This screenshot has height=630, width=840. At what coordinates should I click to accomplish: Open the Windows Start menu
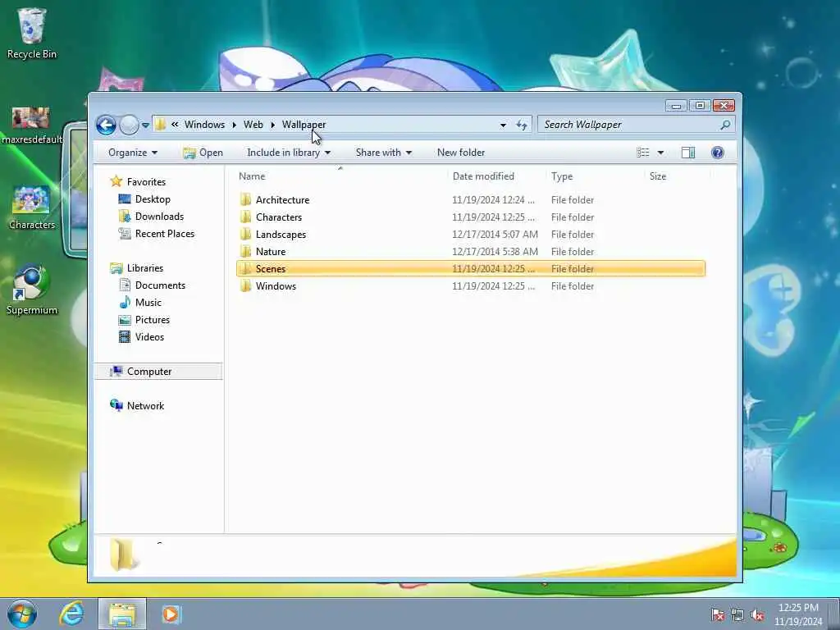coord(22,614)
